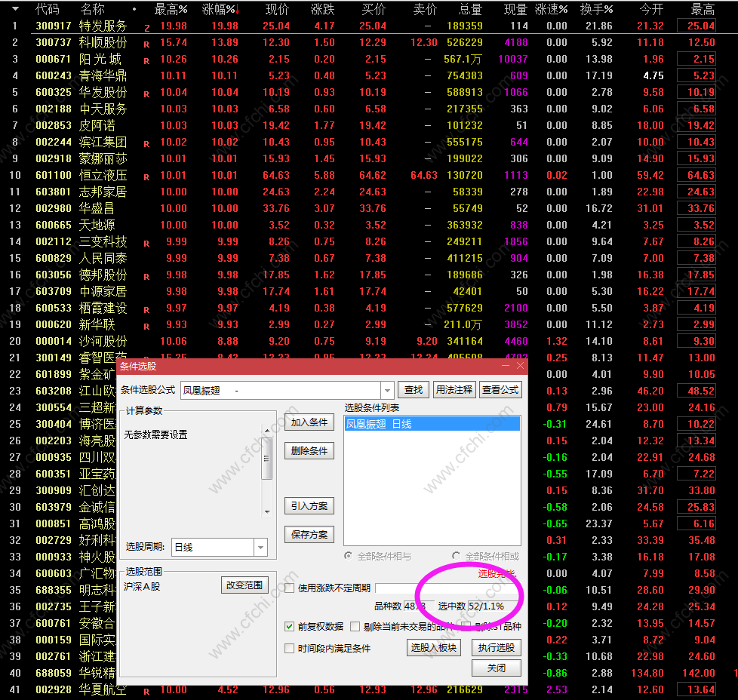This screenshot has width=738, height=700.
Task: Click 选股入板块 button
Action: click(433, 648)
